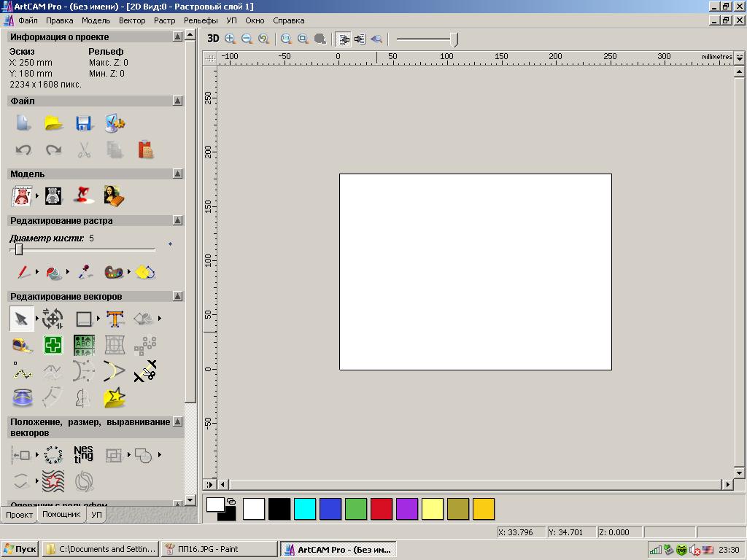Click the ruler origin corner box
Screen dimensions: 747x560
coord(209,58)
